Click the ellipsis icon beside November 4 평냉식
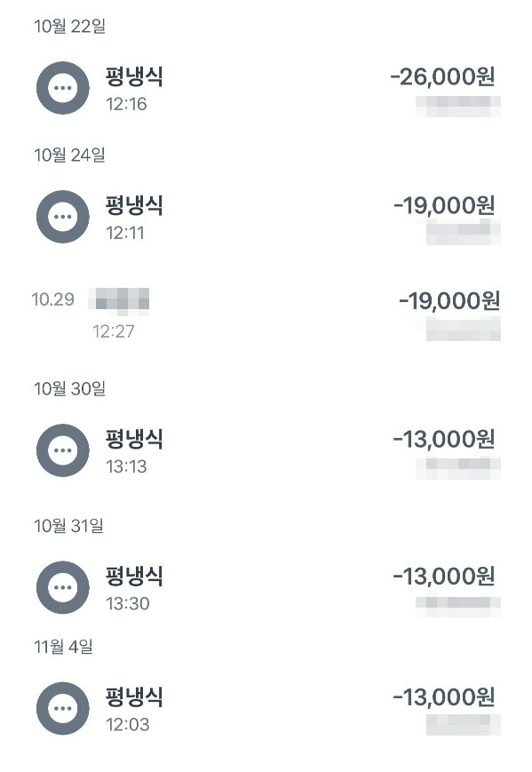 (x=60, y=706)
